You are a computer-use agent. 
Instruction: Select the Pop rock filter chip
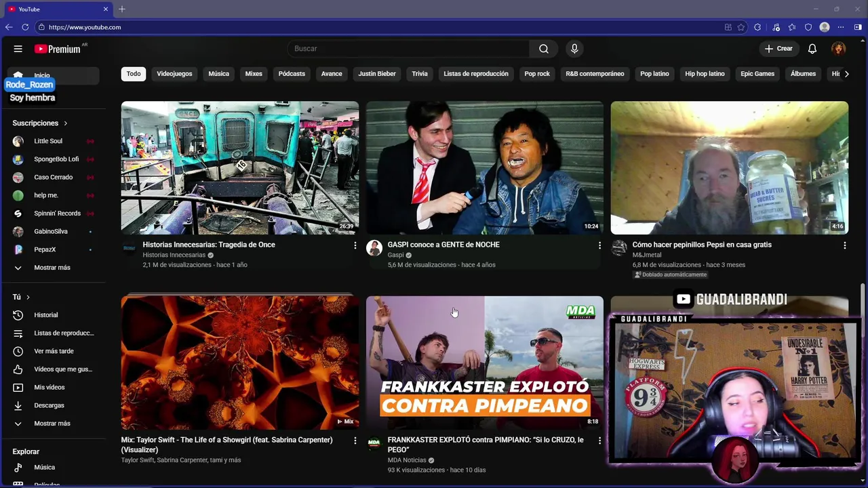(537, 74)
